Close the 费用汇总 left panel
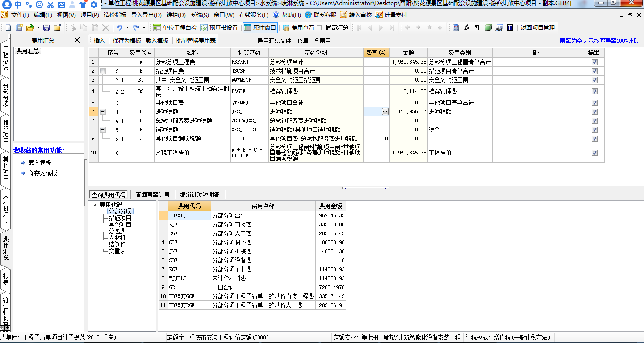The height and width of the screenshot is (343, 644). pos(77,40)
